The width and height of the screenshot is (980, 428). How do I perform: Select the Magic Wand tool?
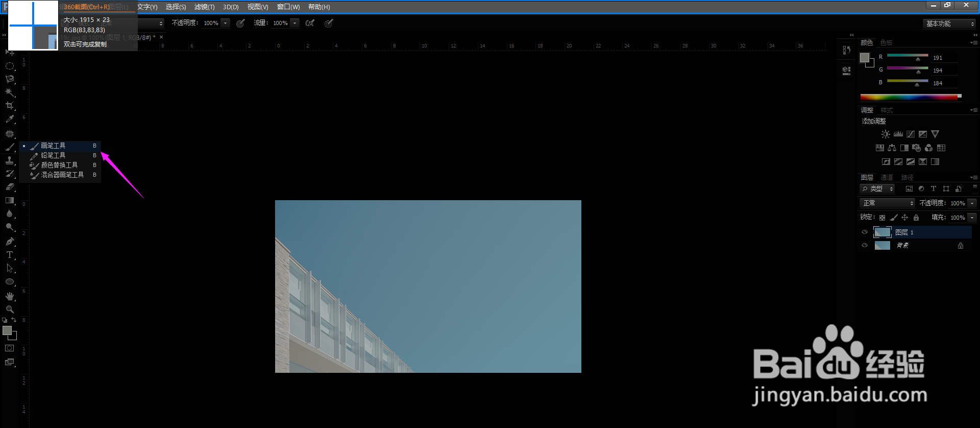10,92
